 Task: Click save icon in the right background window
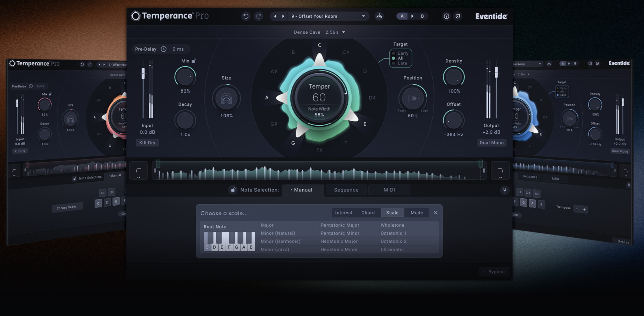[549, 64]
